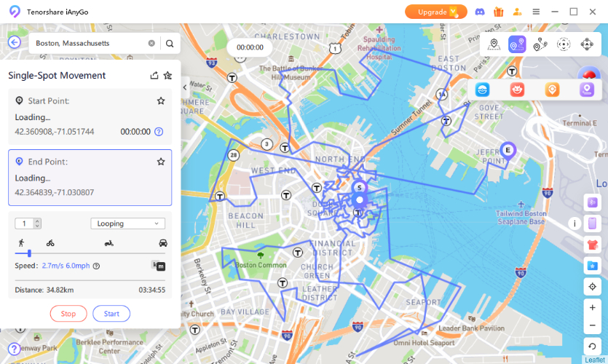
Task: Open the gift box icon
Action: 498,12
